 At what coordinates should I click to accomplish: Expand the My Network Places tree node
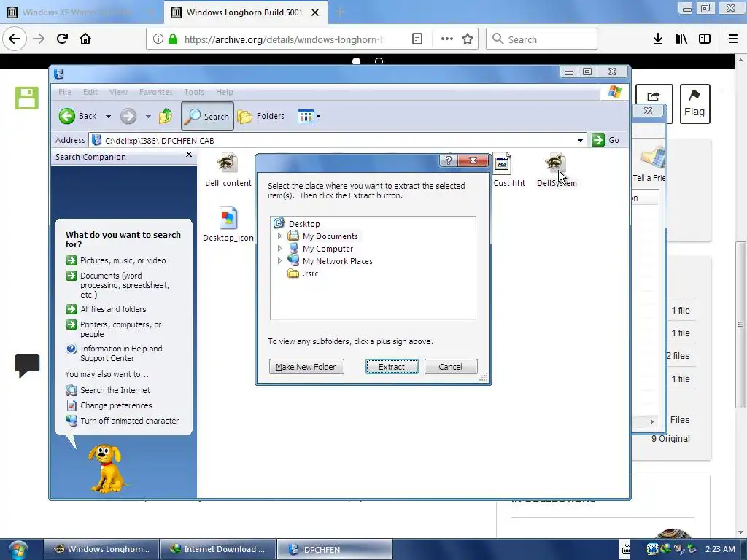pyautogui.click(x=279, y=260)
